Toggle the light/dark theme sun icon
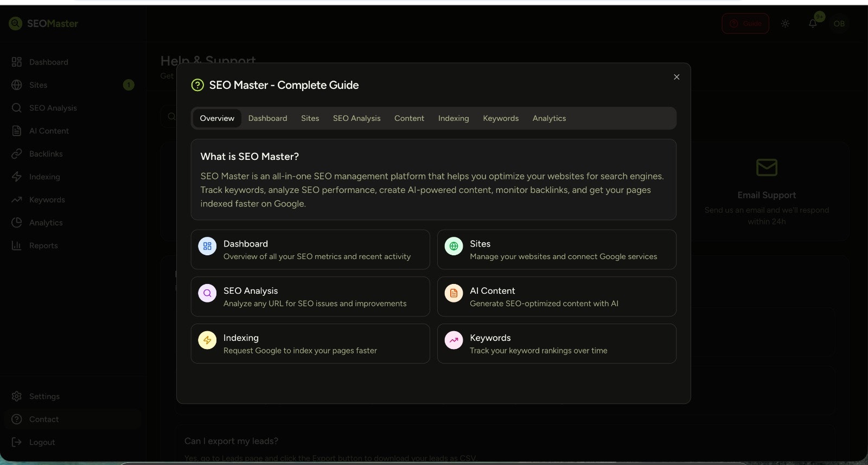 click(785, 23)
